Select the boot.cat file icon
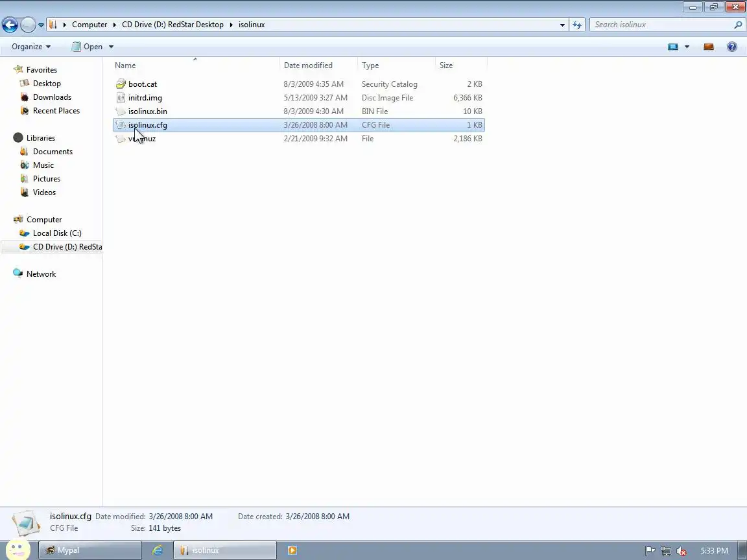 [121, 84]
